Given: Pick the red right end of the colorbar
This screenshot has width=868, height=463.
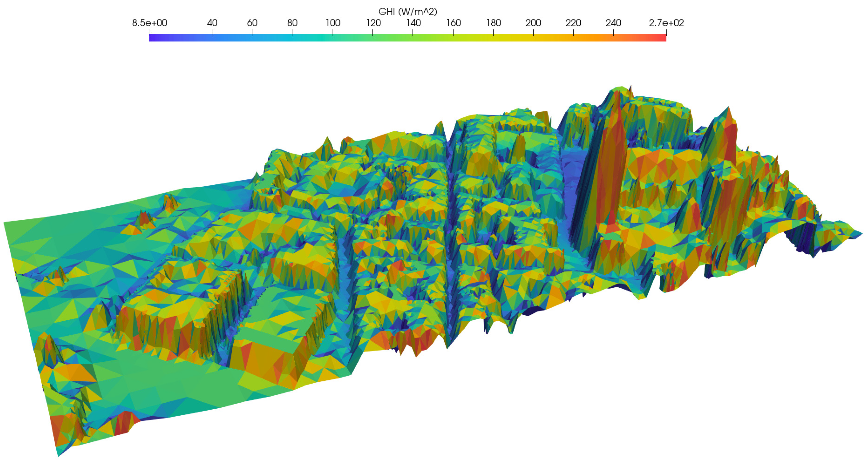Looking at the screenshot, I should pos(663,38).
